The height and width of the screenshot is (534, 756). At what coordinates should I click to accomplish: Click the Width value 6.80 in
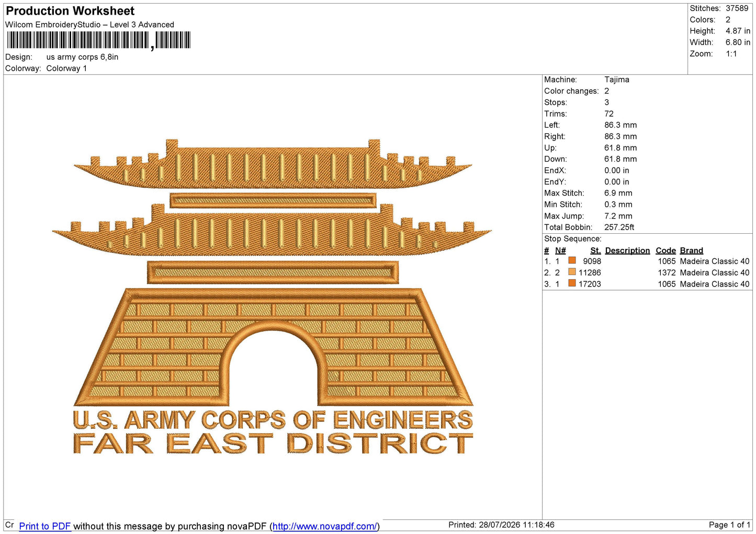738,42
